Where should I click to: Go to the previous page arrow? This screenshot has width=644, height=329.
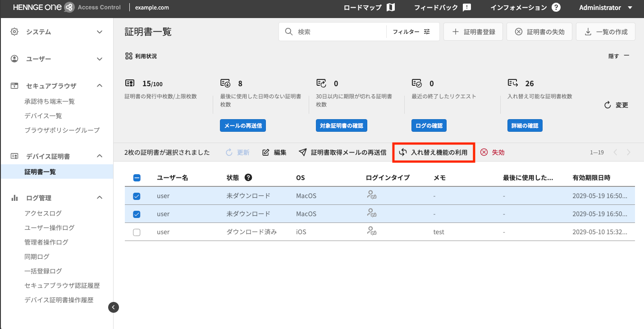pos(615,153)
